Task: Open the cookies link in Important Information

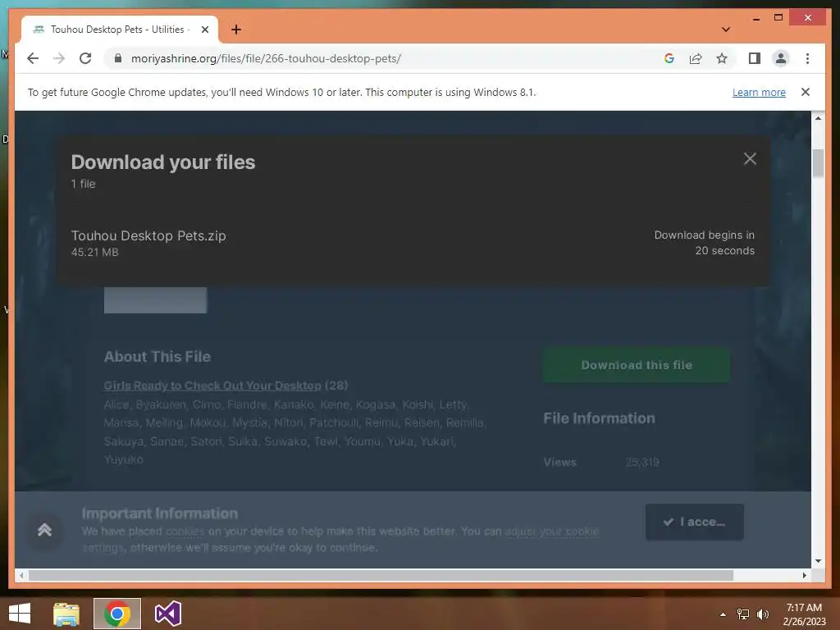Action: (185, 532)
